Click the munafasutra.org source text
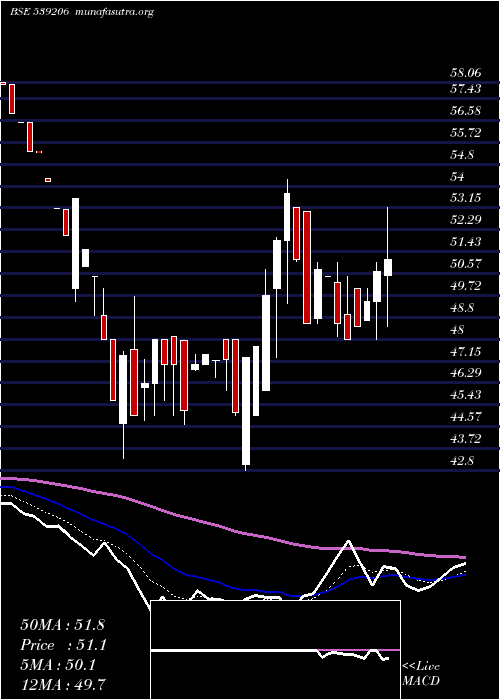 pos(115,12)
